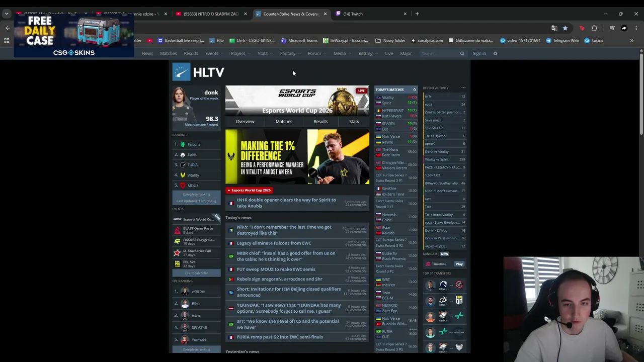Open the browser three-dot menu
This screenshot has height=362, width=644.
coord(636,28)
